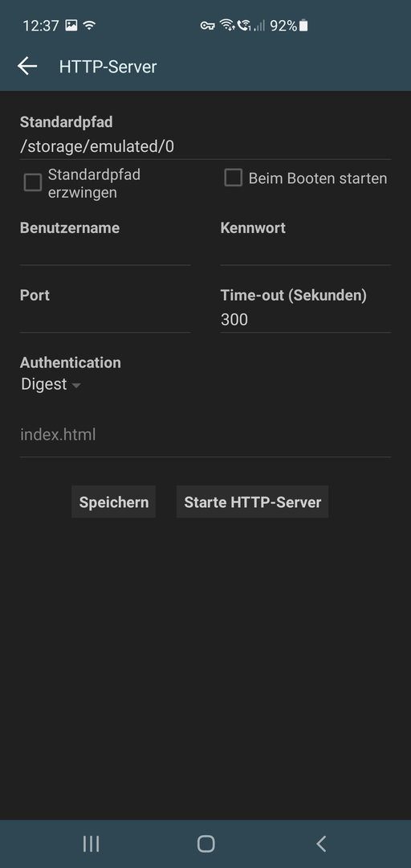Select the index.html input field
Viewport: 411px width, 868px height.
point(205,435)
